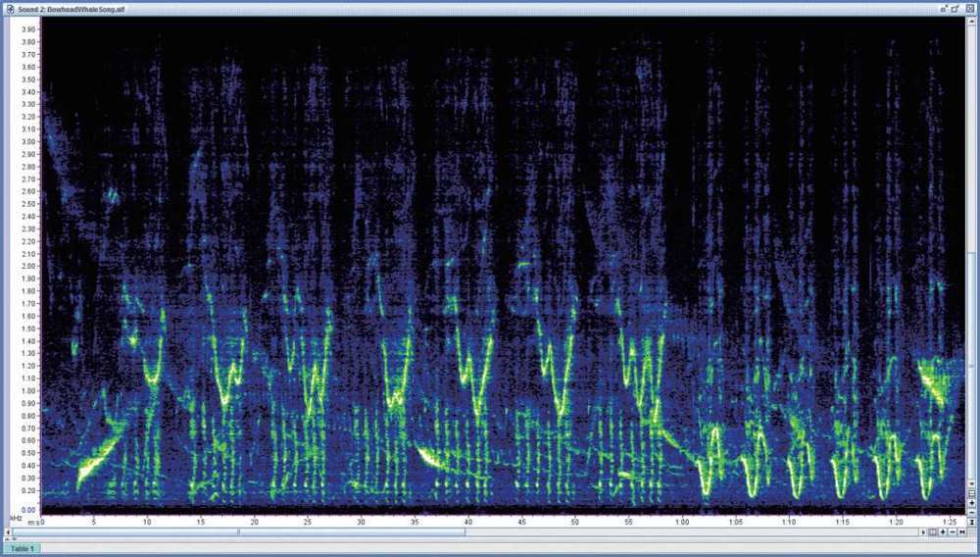Click the vertical scrollbar up arrow
This screenshot has height=557, width=980.
974,21
